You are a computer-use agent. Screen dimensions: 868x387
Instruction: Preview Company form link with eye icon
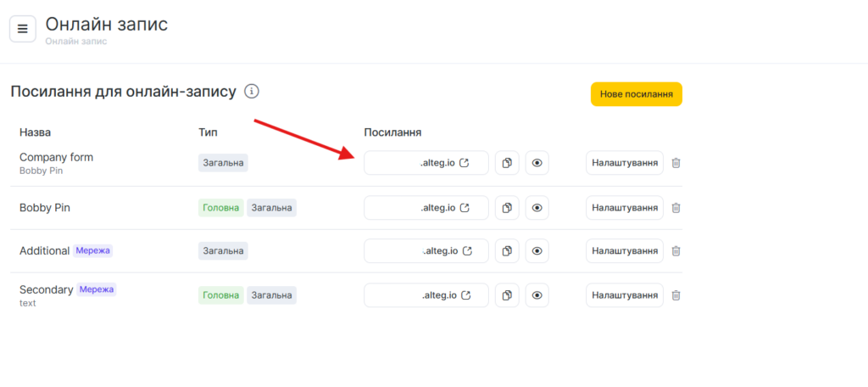[537, 163]
